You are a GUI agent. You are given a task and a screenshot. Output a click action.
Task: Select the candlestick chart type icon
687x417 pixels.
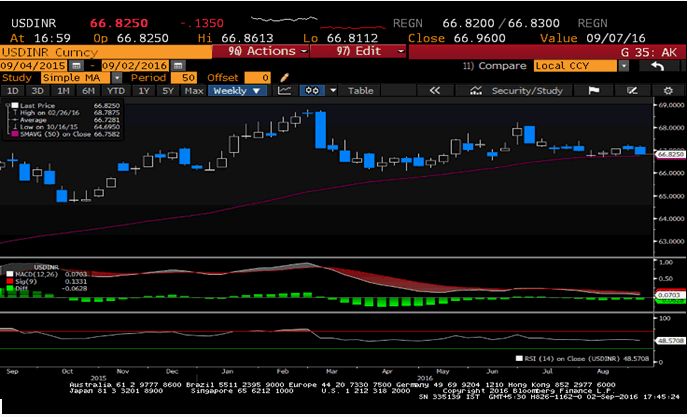click(312, 91)
